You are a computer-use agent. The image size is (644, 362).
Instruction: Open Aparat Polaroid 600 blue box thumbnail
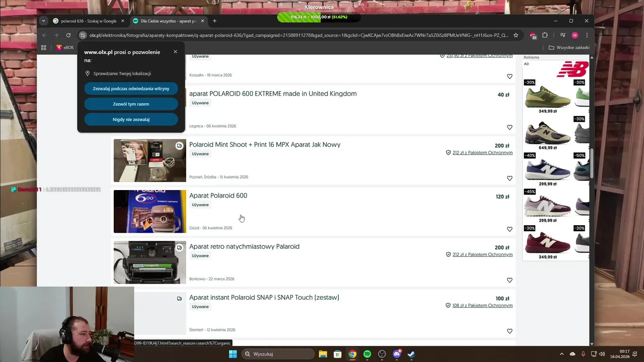(149, 211)
